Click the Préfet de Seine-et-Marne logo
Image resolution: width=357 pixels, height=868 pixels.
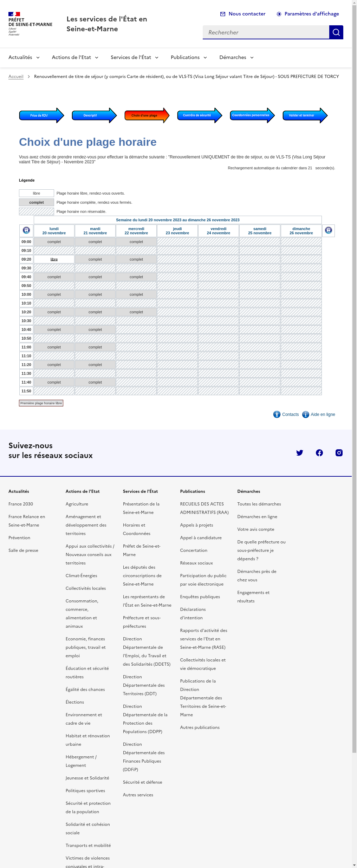pyautogui.click(x=30, y=24)
